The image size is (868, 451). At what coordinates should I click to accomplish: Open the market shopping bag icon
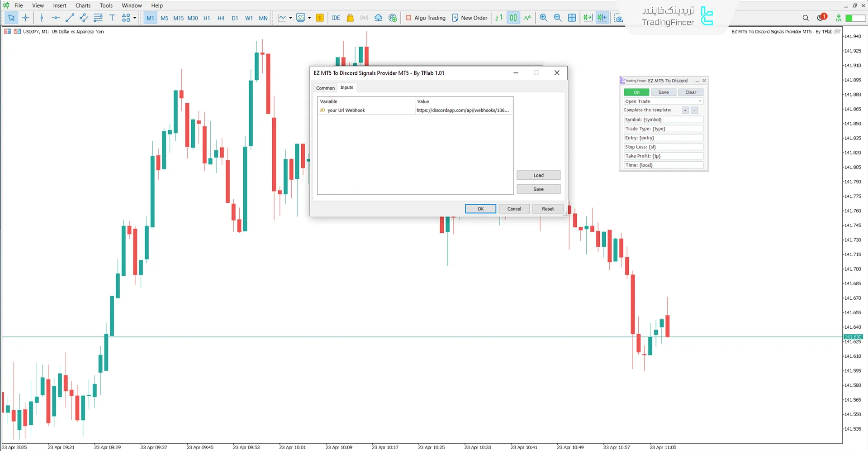[350, 18]
